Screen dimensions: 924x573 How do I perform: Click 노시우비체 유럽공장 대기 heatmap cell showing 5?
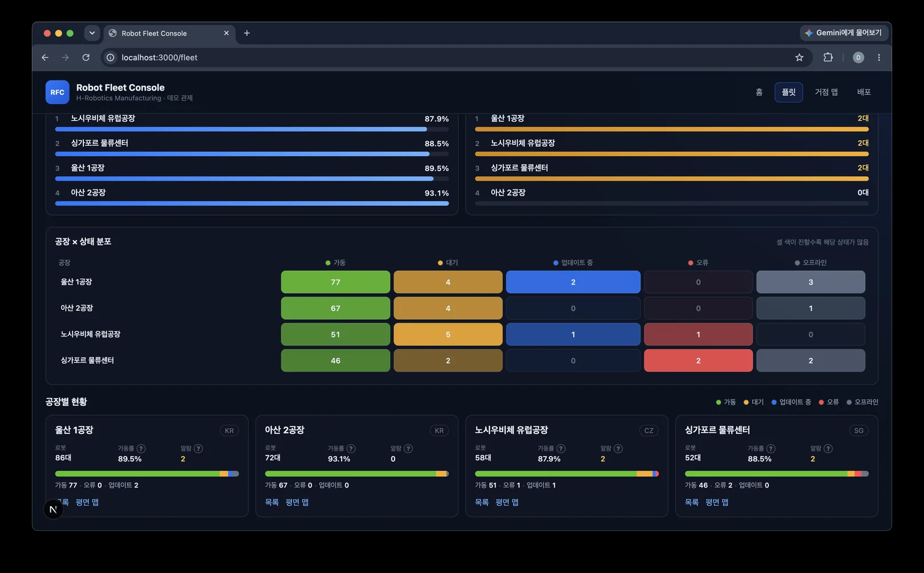tap(448, 335)
